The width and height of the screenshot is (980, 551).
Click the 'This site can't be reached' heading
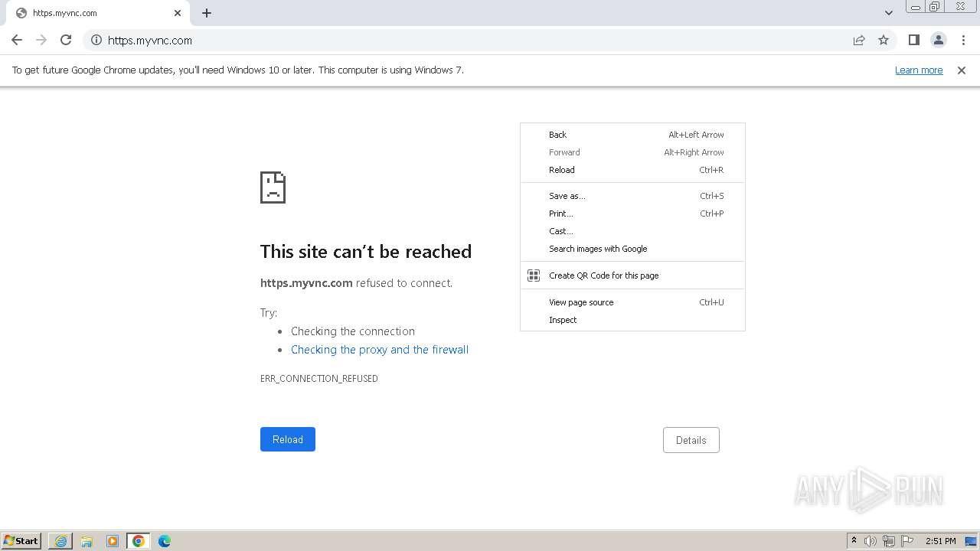(x=366, y=252)
